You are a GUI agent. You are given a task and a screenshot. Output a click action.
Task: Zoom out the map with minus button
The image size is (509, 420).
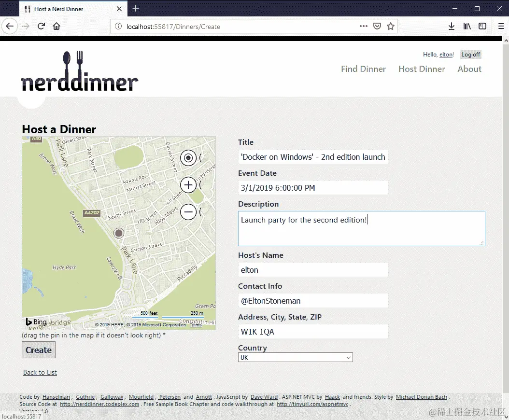188,212
